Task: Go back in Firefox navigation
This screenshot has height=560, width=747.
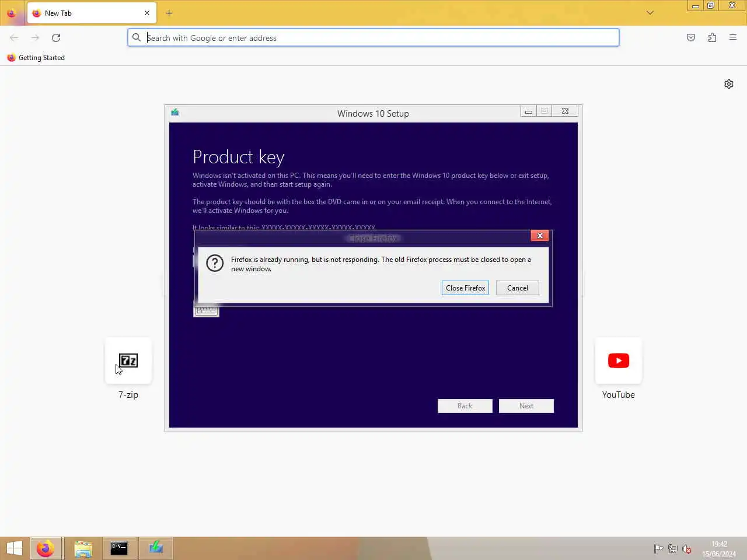Action: coord(14,37)
